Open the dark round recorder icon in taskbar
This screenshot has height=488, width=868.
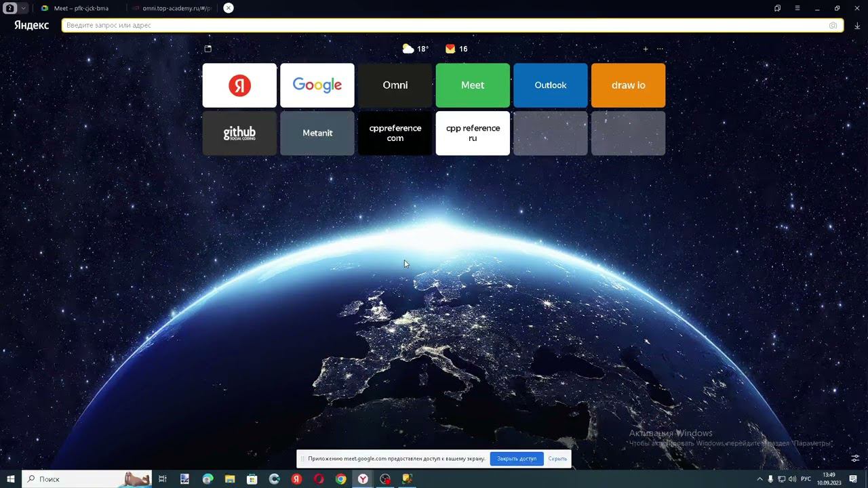[x=385, y=479]
